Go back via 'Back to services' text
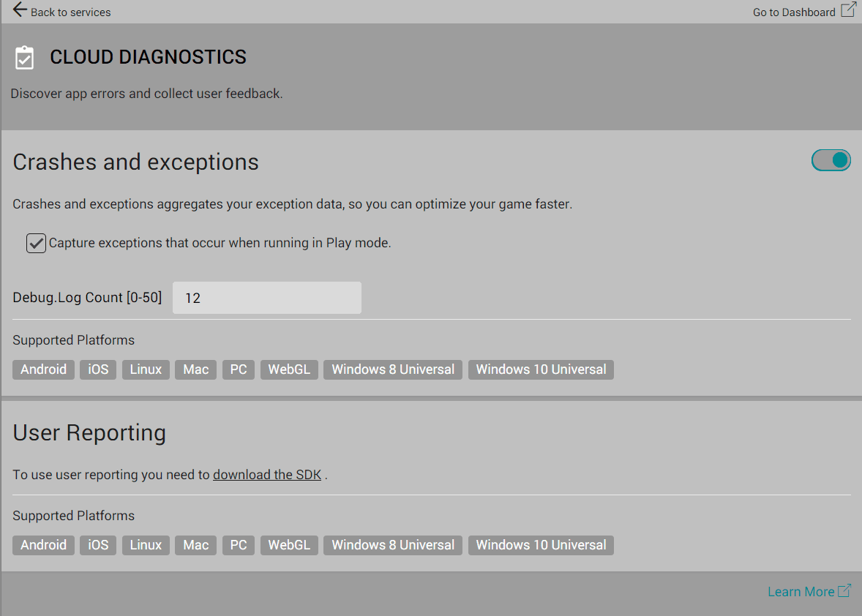This screenshot has width=862, height=616. tap(70, 12)
